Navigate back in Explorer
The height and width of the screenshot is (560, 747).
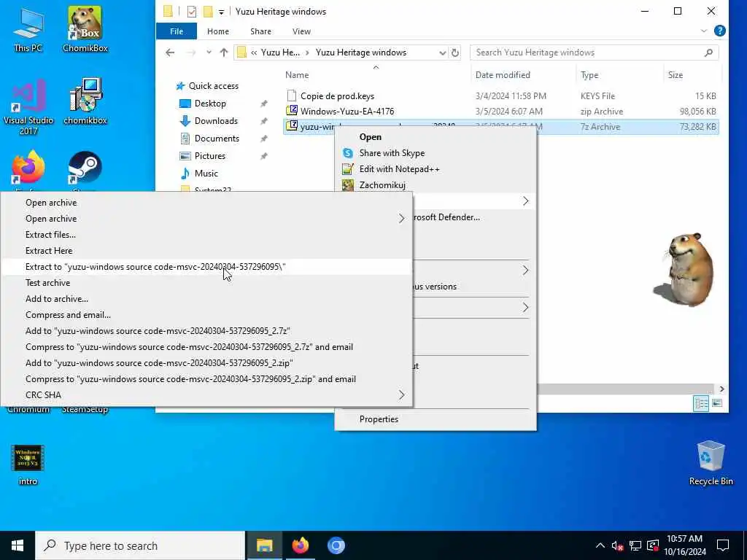click(170, 52)
